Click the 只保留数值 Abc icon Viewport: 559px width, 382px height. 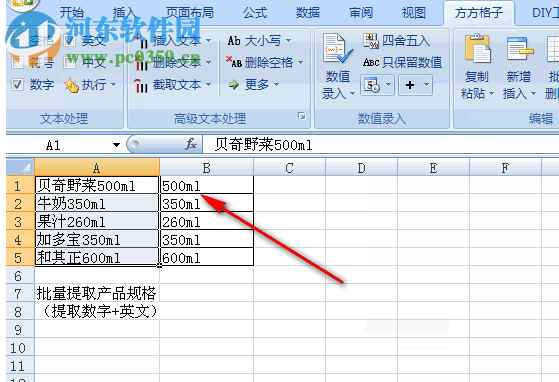(371, 62)
